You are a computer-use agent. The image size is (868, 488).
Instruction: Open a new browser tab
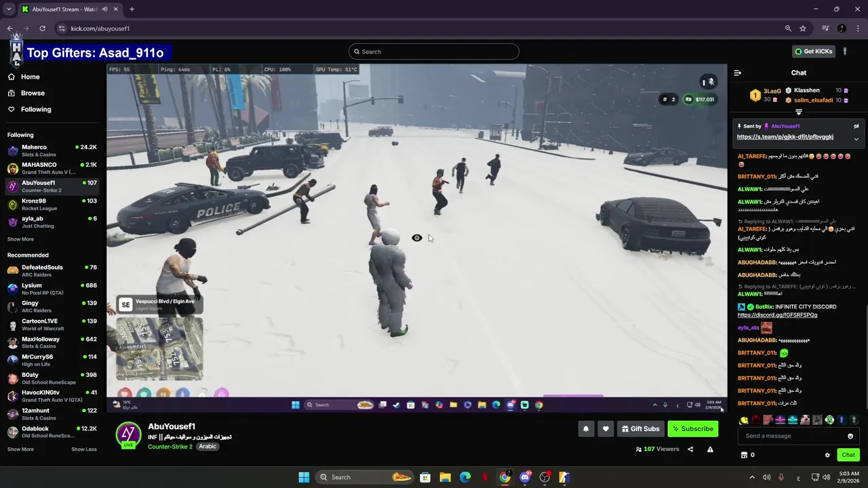[132, 9]
